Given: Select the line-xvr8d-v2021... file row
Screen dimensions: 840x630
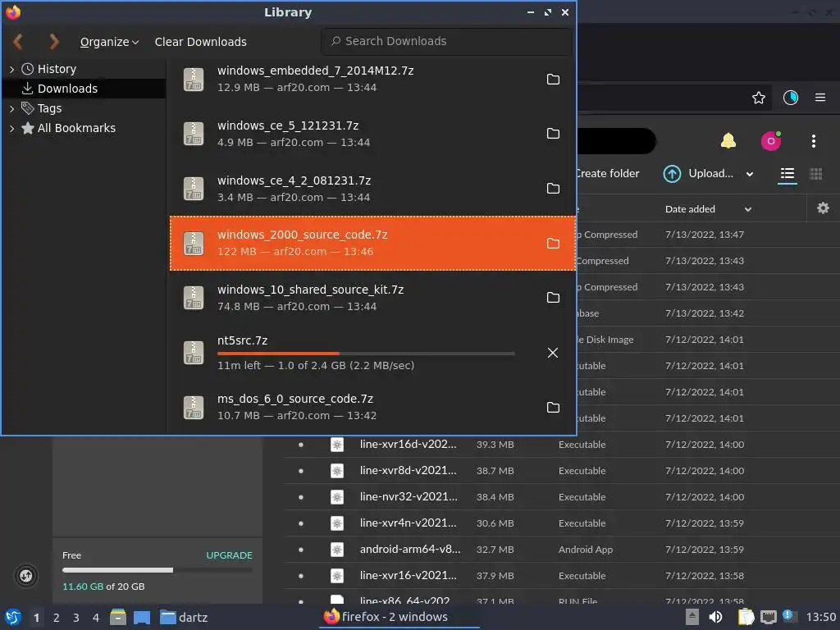Looking at the screenshot, I should [561, 471].
